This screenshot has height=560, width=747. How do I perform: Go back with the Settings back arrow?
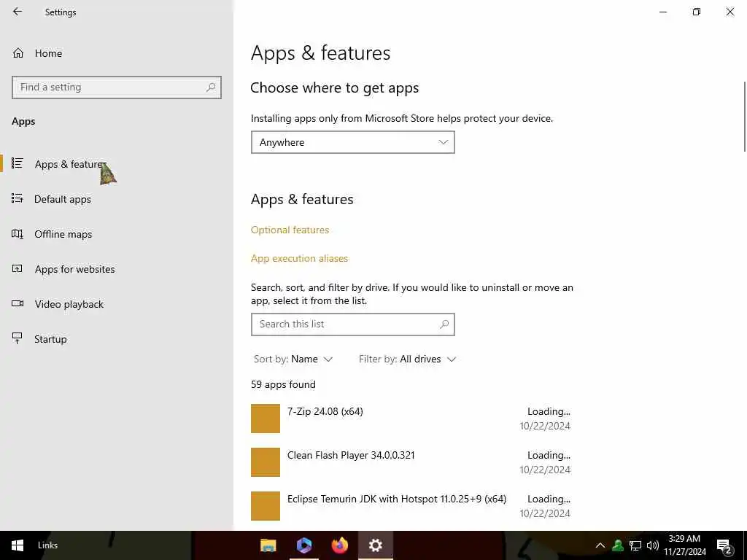point(18,12)
